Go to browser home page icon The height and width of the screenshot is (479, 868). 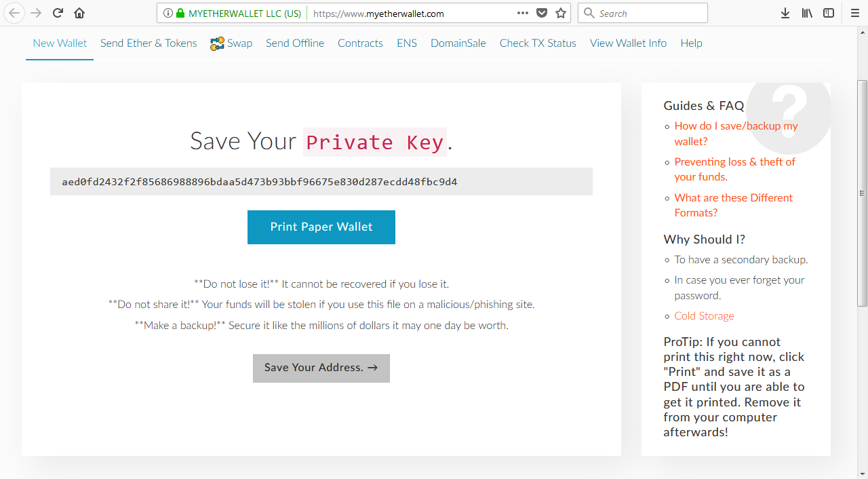pyautogui.click(x=79, y=13)
